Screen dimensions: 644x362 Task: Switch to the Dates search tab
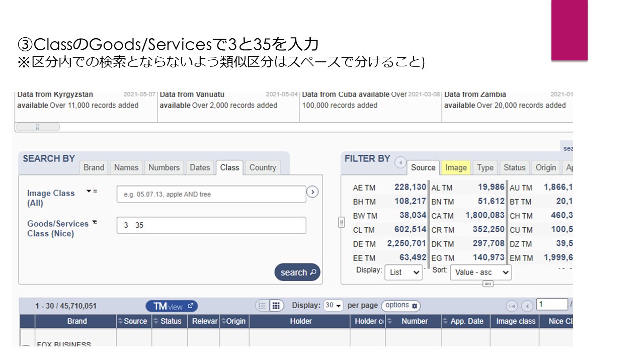pos(200,167)
